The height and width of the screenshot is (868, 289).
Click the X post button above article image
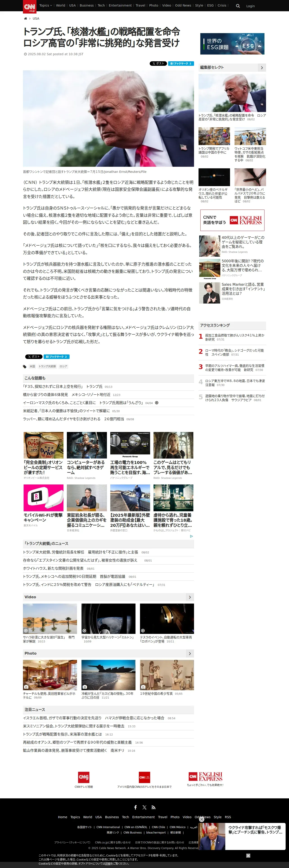point(158,63)
